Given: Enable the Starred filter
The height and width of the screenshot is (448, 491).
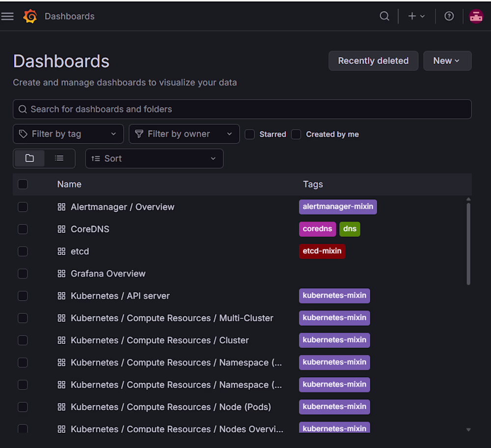Looking at the screenshot, I should click(249, 135).
